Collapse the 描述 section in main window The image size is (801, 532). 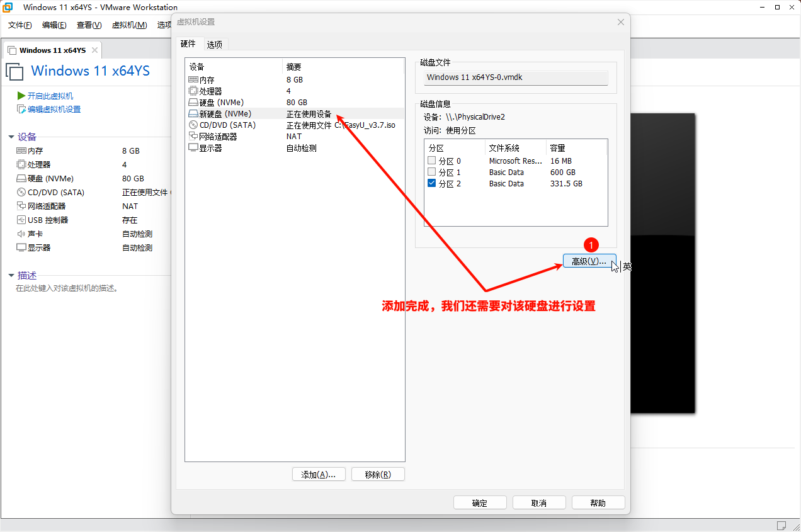11,276
